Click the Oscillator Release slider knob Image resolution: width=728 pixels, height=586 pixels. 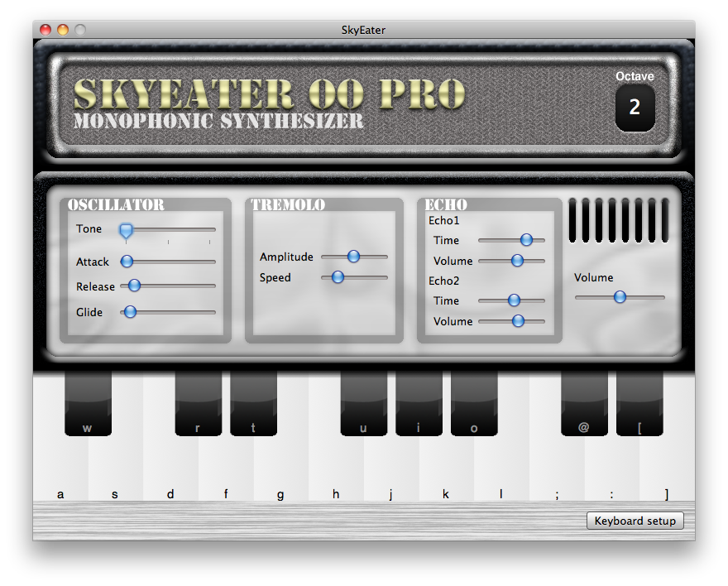134,285
